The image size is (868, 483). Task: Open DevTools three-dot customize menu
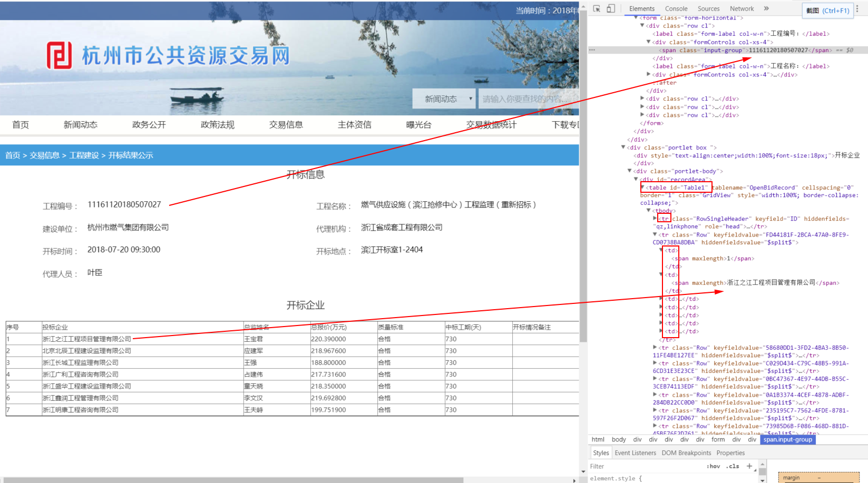[x=857, y=8]
